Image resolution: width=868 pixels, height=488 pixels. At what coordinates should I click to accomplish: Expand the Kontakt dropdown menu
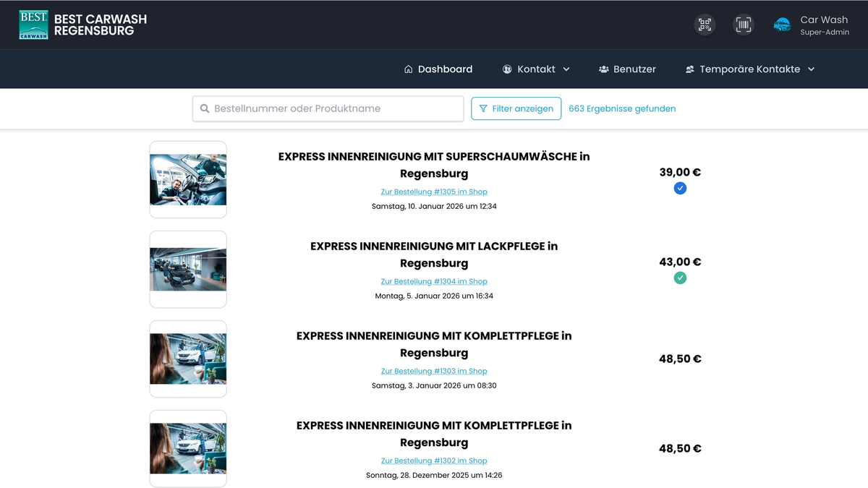pyautogui.click(x=568, y=69)
